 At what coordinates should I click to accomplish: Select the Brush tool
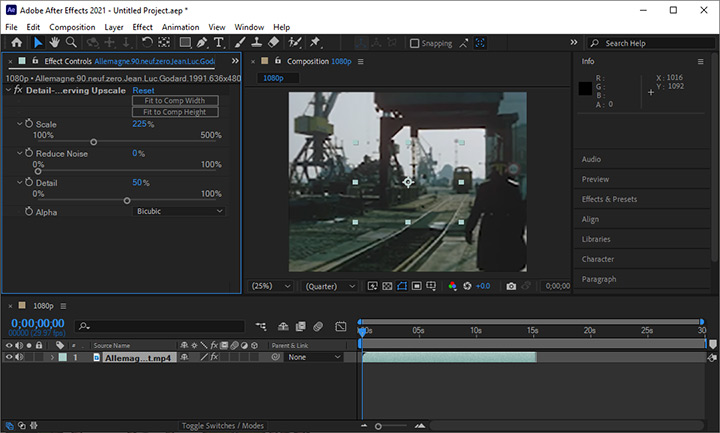click(240, 43)
